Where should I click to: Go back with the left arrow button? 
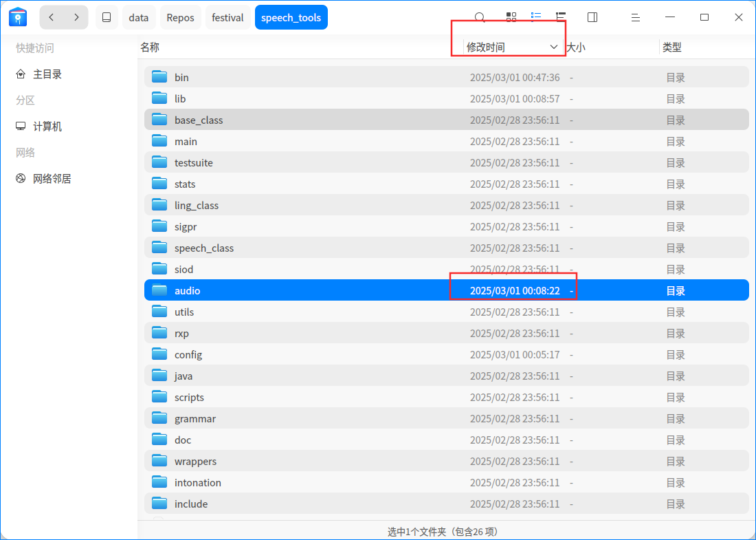52,17
